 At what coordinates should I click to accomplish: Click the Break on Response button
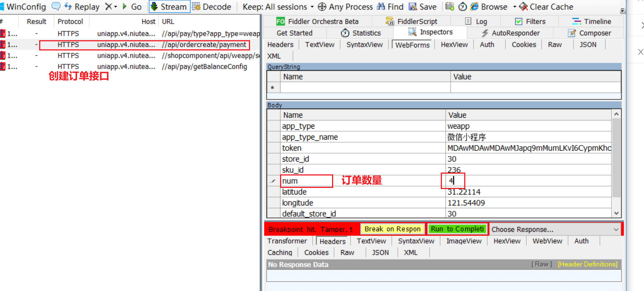point(392,229)
